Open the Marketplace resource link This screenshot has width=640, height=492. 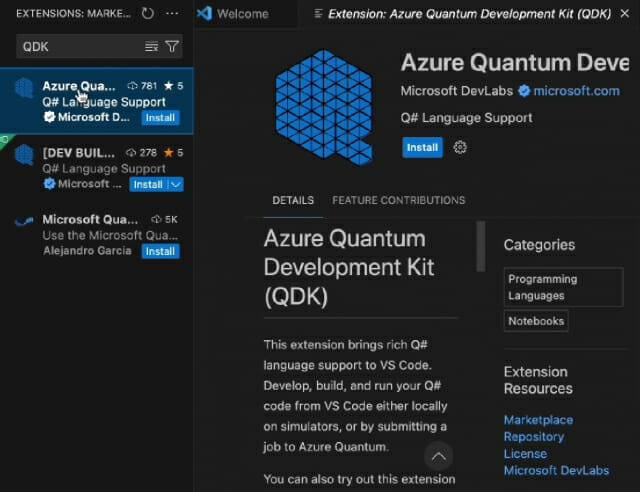pyautogui.click(x=538, y=420)
